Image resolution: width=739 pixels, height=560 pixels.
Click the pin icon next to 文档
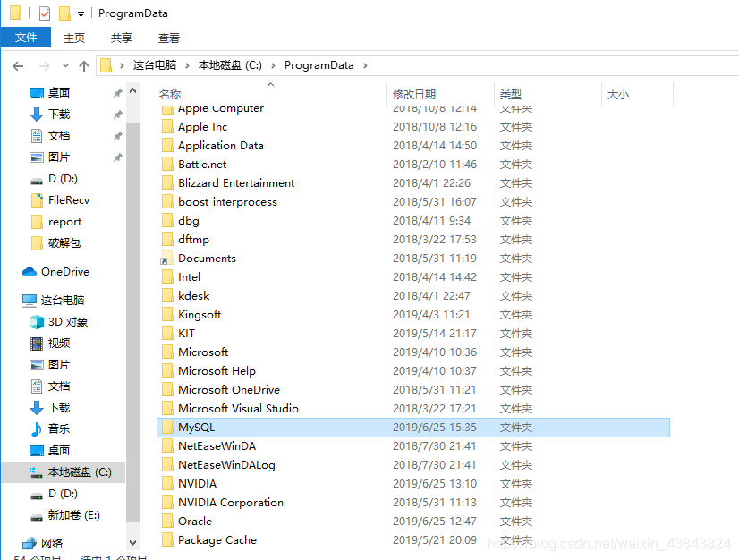tap(118, 136)
